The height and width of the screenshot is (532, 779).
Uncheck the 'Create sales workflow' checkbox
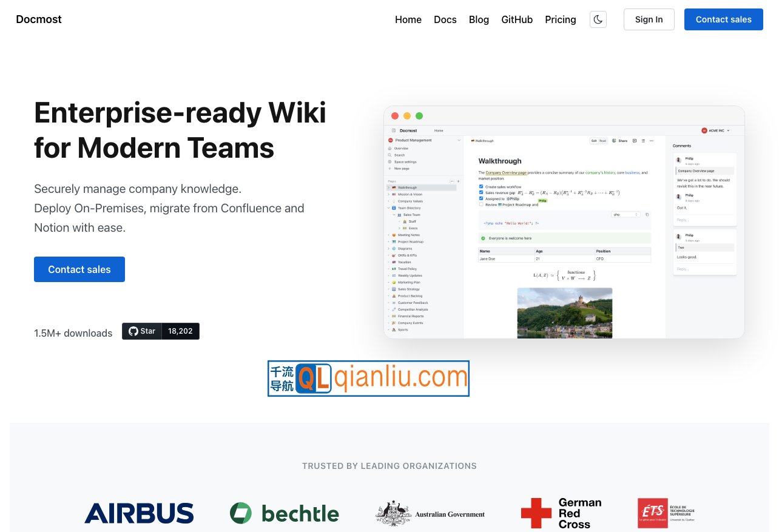click(x=481, y=186)
